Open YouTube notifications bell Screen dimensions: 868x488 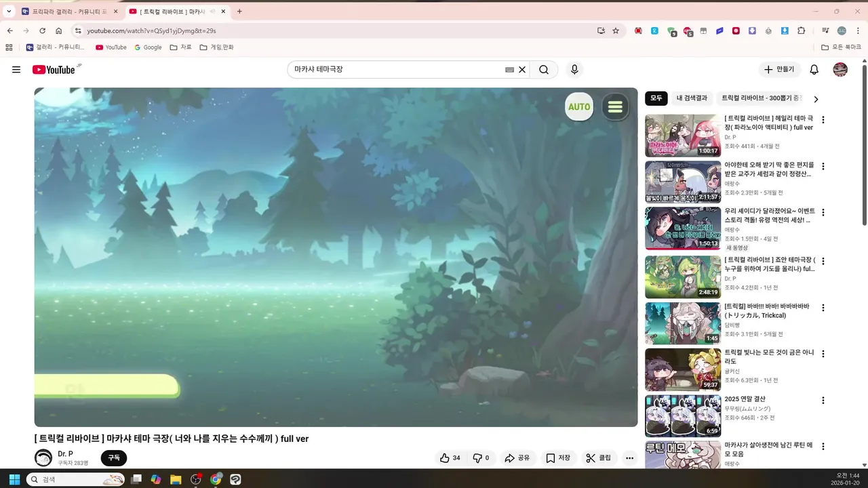point(814,69)
